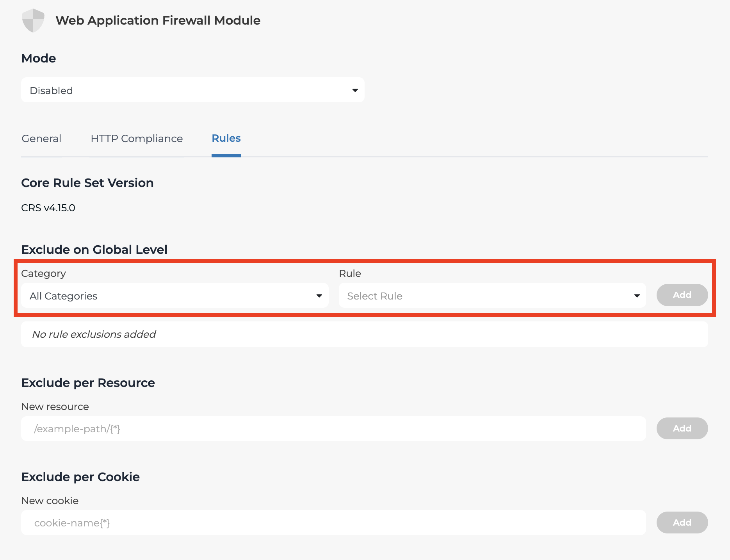Viewport: 730px width, 560px height.
Task: Open the Mode dropdown showing Disabled
Action: 193,90
